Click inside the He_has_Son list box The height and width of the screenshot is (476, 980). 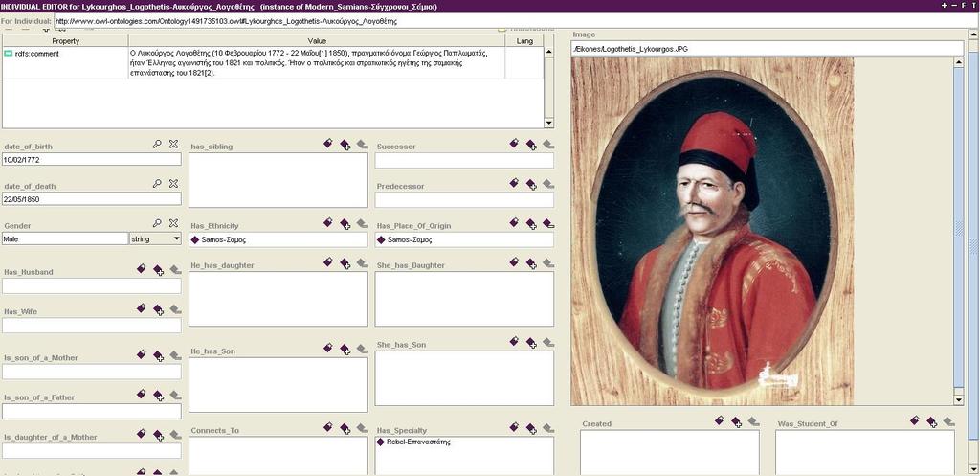(278, 385)
